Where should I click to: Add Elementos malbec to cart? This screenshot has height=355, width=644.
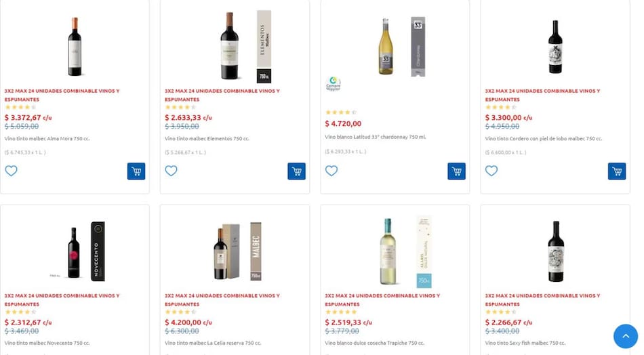(x=296, y=171)
